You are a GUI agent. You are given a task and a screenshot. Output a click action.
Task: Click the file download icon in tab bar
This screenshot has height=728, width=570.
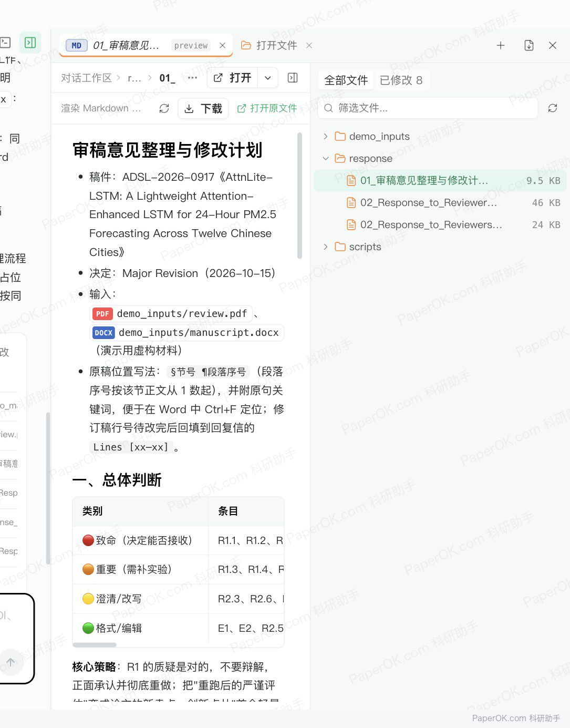coord(529,45)
